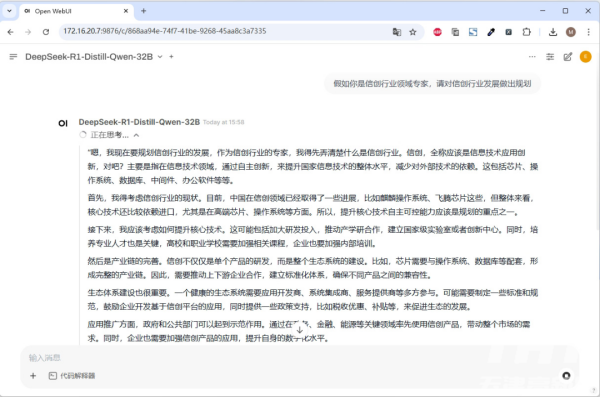Jump to bottom with down arrow button

[300, 330]
